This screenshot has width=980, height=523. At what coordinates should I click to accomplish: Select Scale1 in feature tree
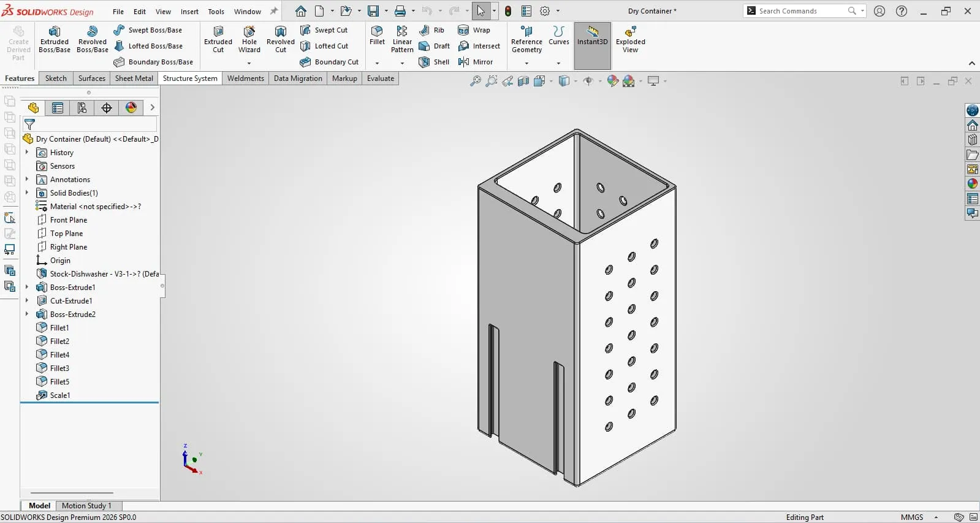pos(60,395)
